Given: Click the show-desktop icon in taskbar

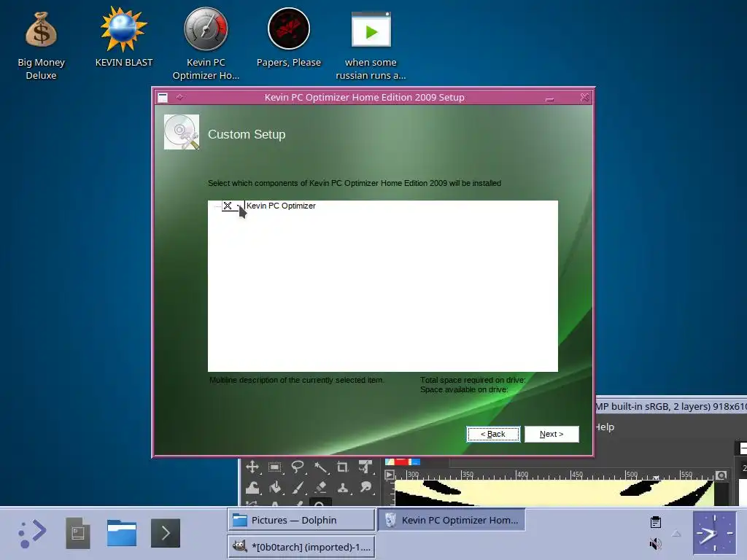Looking at the screenshot, I should point(77,533).
